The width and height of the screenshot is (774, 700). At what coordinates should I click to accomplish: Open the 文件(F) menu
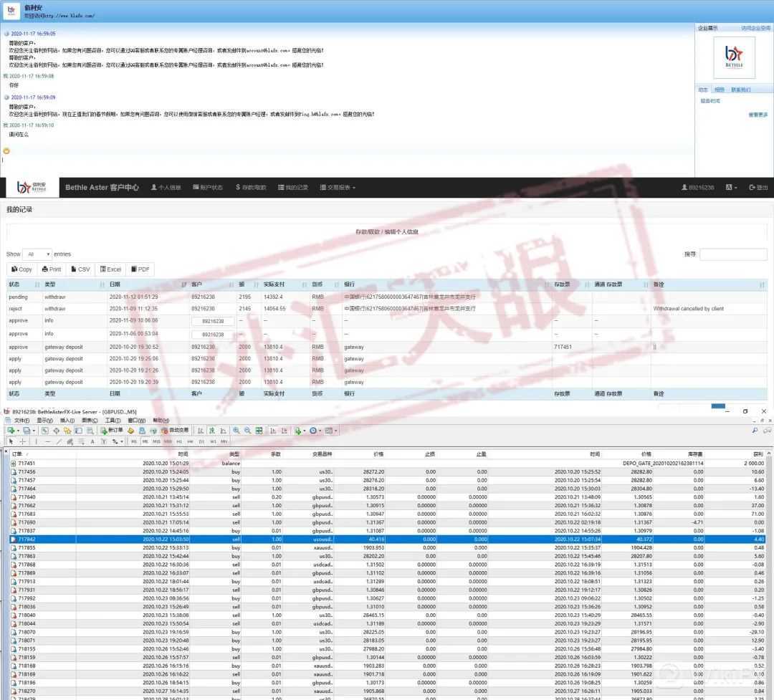pos(21,421)
